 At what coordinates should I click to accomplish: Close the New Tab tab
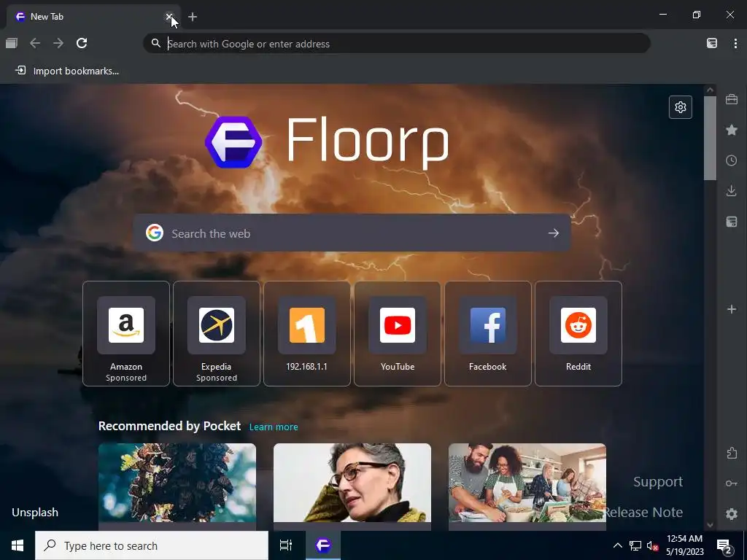point(169,17)
